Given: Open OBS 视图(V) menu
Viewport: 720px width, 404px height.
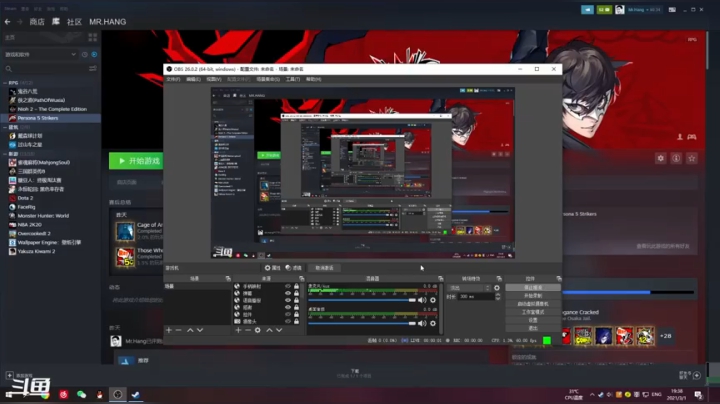Looking at the screenshot, I should (x=214, y=79).
